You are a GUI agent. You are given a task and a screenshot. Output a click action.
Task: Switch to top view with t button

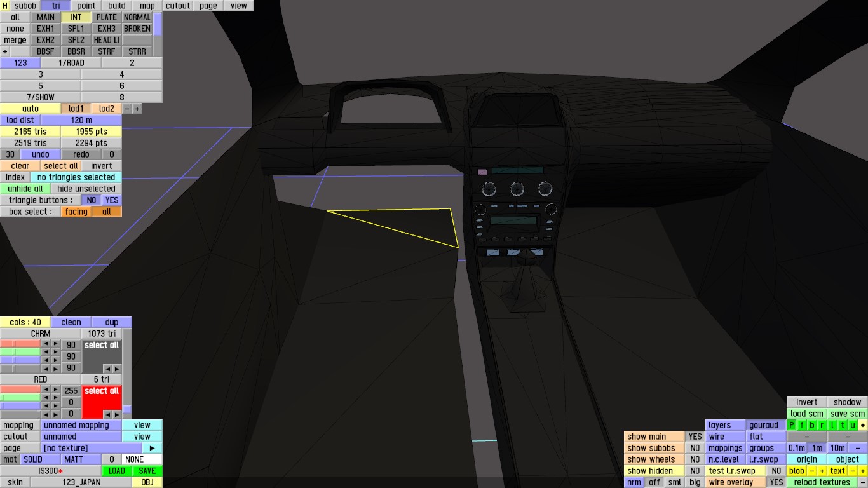coord(843,425)
